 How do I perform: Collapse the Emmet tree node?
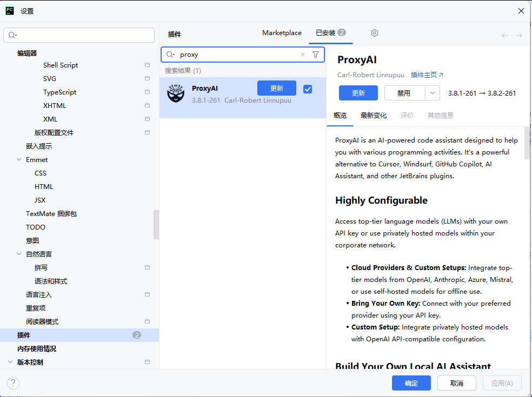pyautogui.click(x=19, y=159)
